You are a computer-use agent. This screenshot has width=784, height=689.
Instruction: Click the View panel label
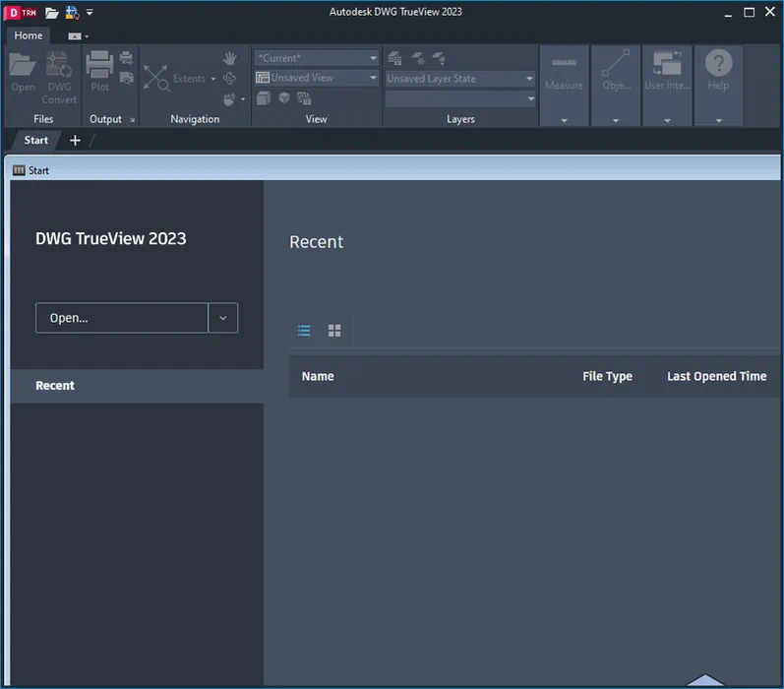[x=317, y=119]
